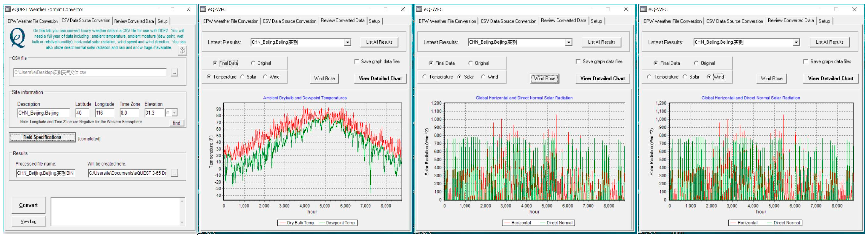Click the View Log button
The height and width of the screenshot is (237, 868).
28,221
